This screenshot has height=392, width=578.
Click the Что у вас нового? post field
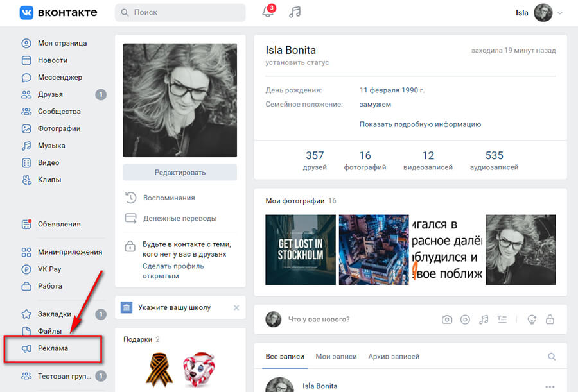[x=319, y=320]
